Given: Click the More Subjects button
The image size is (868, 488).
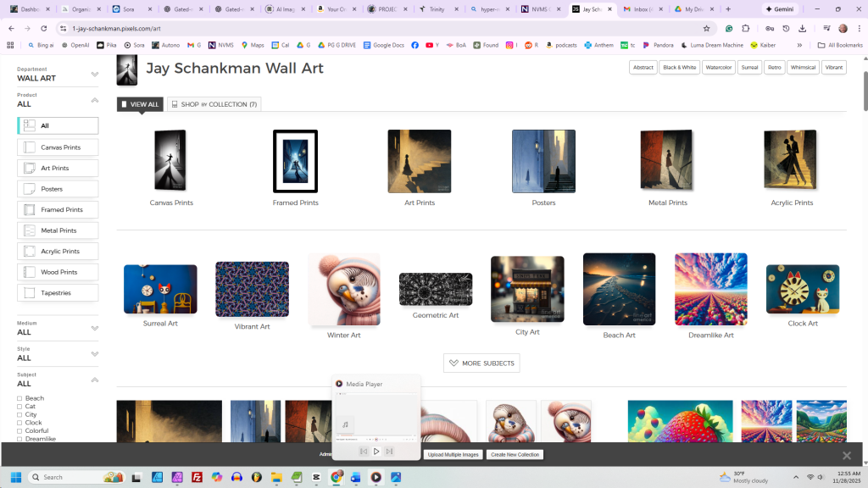Looking at the screenshot, I should 481,363.
